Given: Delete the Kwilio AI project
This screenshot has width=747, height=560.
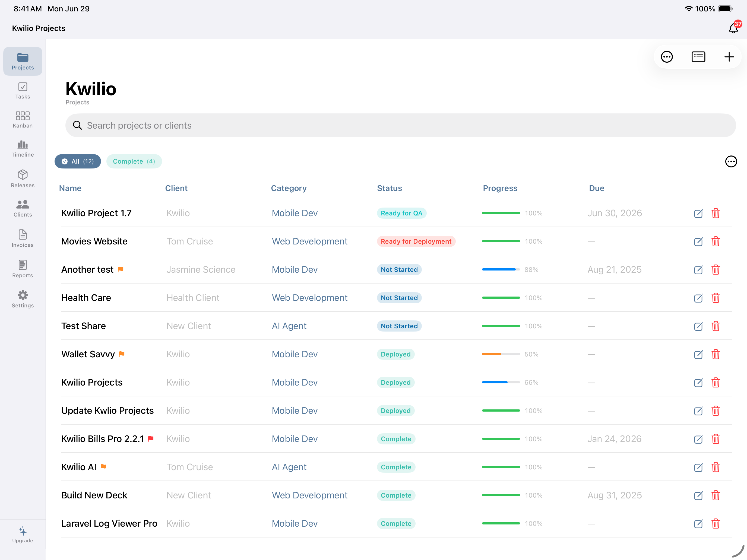Looking at the screenshot, I should pyautogui.click(x=716, y=467).
